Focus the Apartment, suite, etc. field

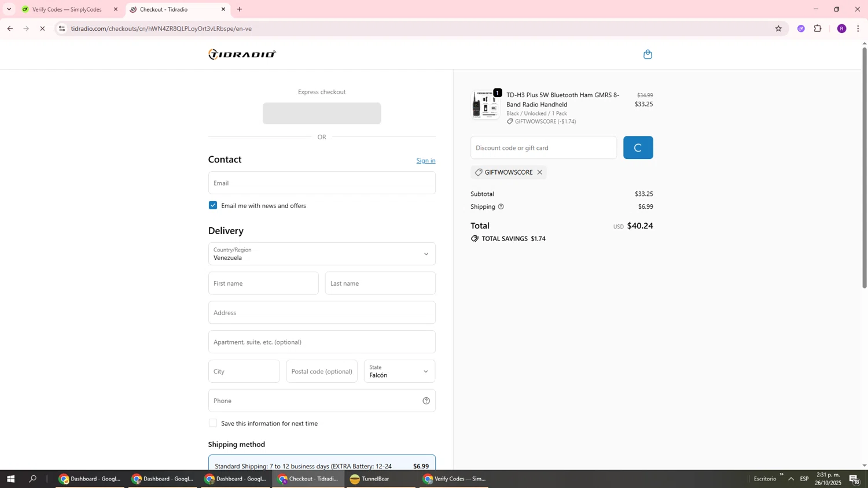(x=322, y=342)
